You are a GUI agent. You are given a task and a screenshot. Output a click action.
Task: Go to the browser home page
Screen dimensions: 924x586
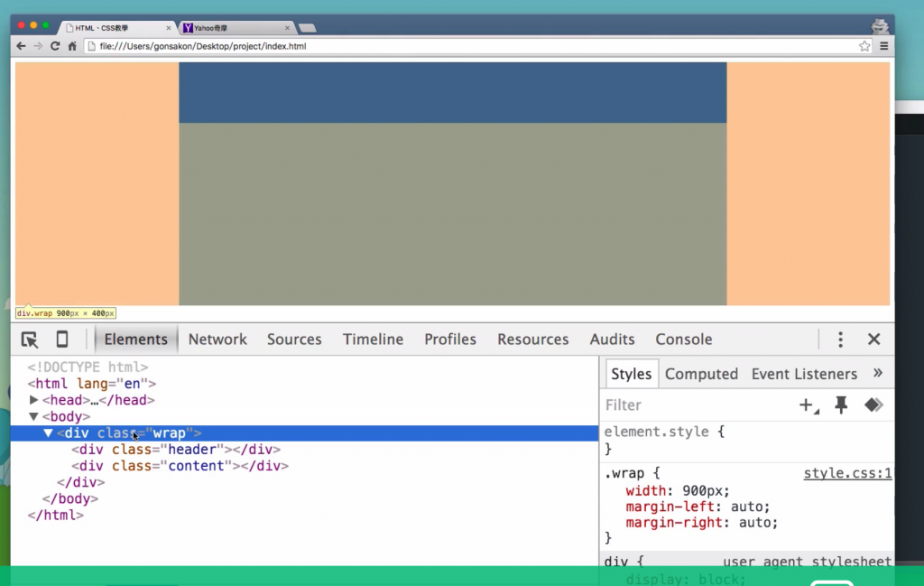[72, 46]
